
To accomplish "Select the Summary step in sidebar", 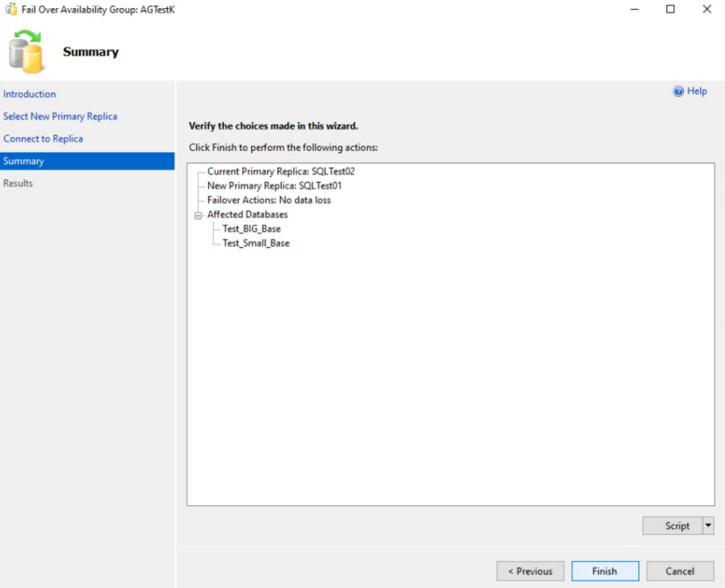I will [24, 161].
